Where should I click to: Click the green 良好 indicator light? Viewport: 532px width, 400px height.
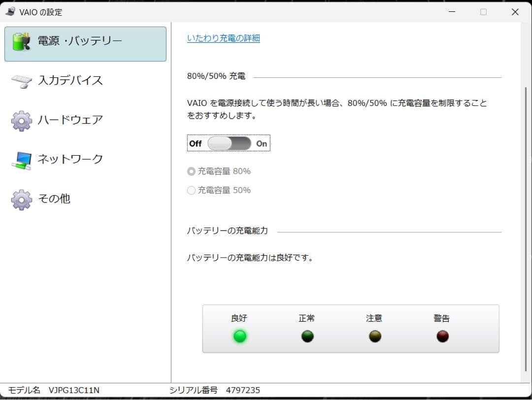click(240, 337)
